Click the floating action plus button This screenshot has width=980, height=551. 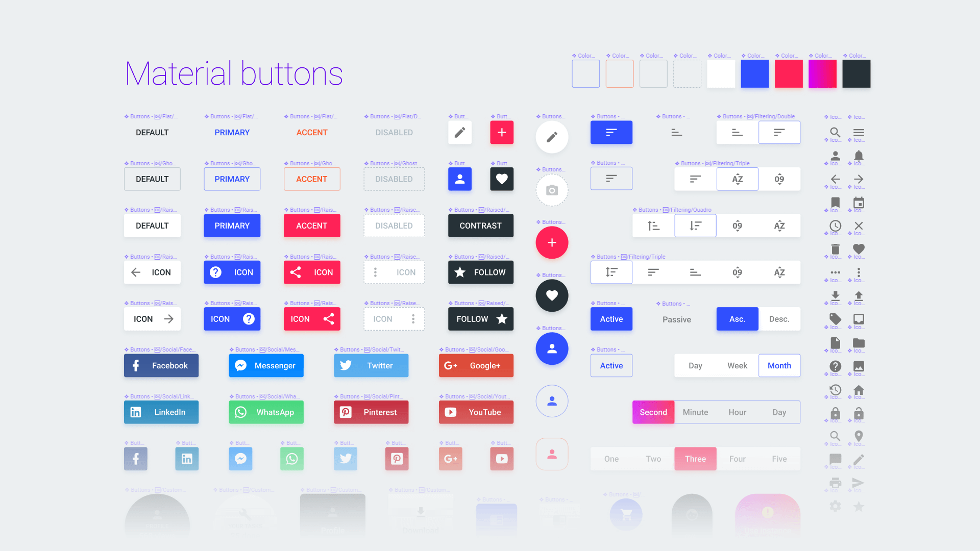[551, 243]
